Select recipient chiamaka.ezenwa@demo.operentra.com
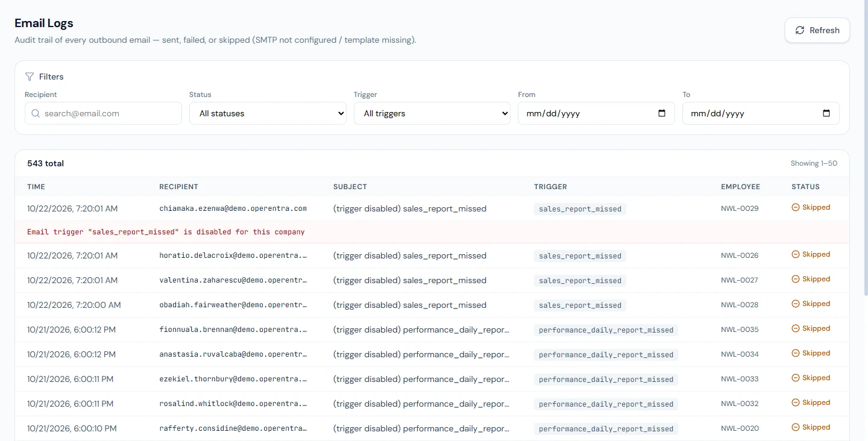 233,208
